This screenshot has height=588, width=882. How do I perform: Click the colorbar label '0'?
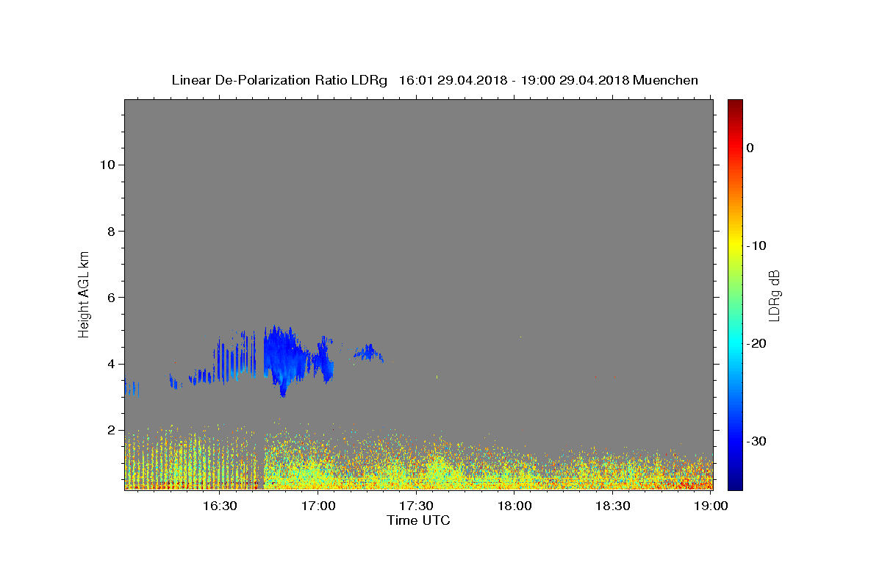750,148
